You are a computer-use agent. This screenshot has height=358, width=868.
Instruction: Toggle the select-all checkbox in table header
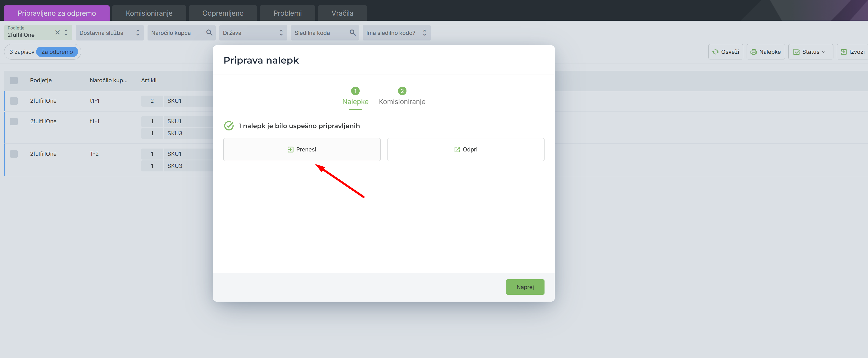pyautogui.click(x=14, y=80)
